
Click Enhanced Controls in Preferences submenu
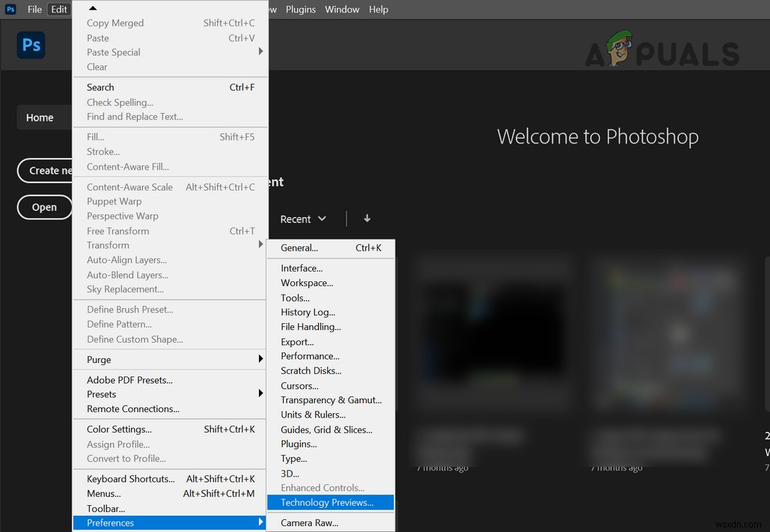point(331,488)
